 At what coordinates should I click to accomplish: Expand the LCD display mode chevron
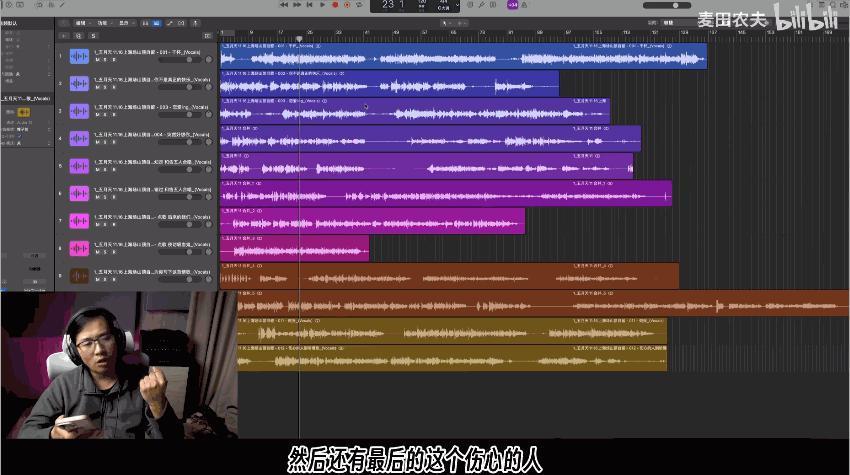click(458, 5)
